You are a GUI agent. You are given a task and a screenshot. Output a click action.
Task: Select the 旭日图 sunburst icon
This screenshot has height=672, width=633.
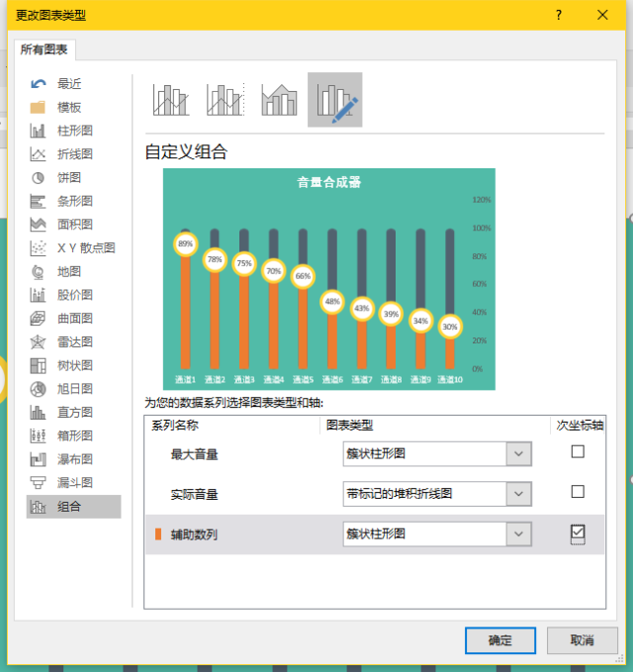coord(39,389)
